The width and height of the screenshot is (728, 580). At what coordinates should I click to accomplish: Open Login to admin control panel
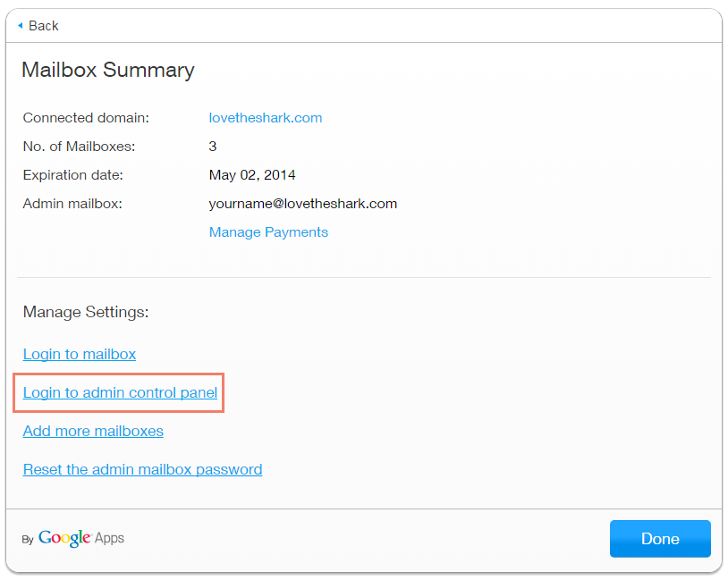tap(120, 392)
